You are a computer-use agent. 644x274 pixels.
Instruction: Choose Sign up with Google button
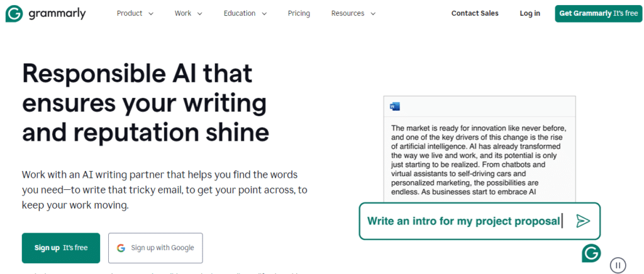tap(155, 248)
